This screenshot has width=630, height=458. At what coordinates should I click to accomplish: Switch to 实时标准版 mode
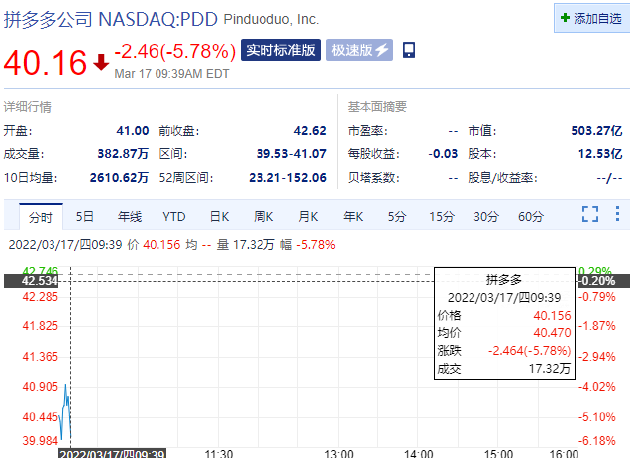(x=281, y=50)
